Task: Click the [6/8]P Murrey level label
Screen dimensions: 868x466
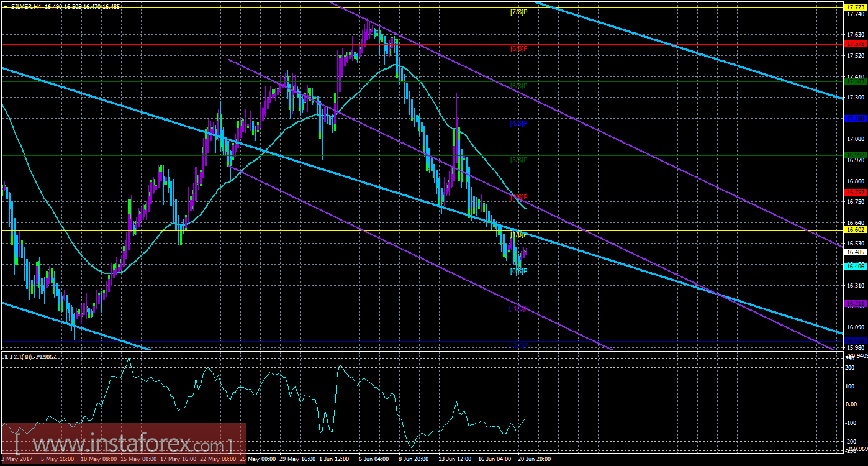Action: coord(518,48)
